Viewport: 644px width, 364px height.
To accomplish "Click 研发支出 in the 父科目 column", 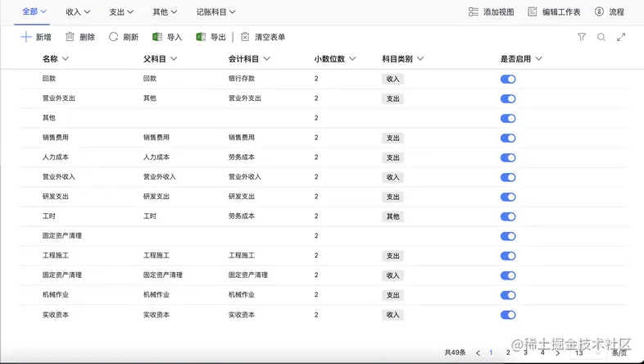I will [156, 197].
